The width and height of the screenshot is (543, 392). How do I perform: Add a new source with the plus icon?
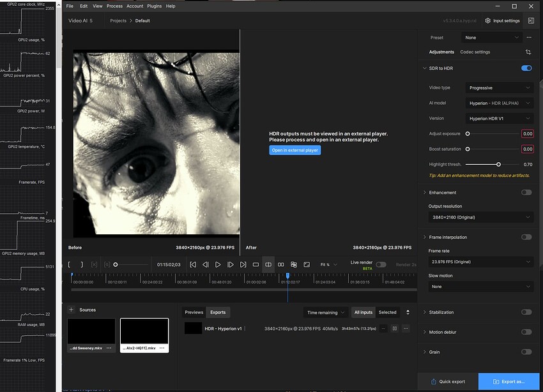pyautogui.click(x=71, y=310)
